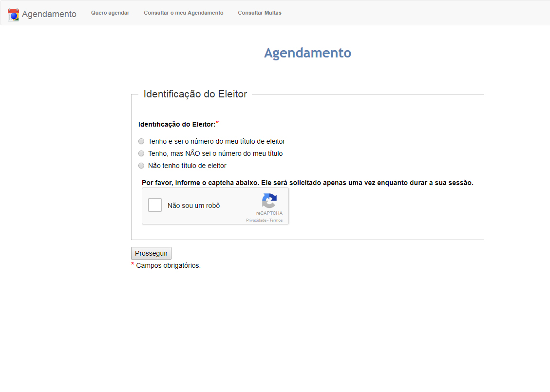The image size is (550, 392).
Task: Click the 'Não sou um robô' text
Action: pyautogui.click(x=193, y=205)
